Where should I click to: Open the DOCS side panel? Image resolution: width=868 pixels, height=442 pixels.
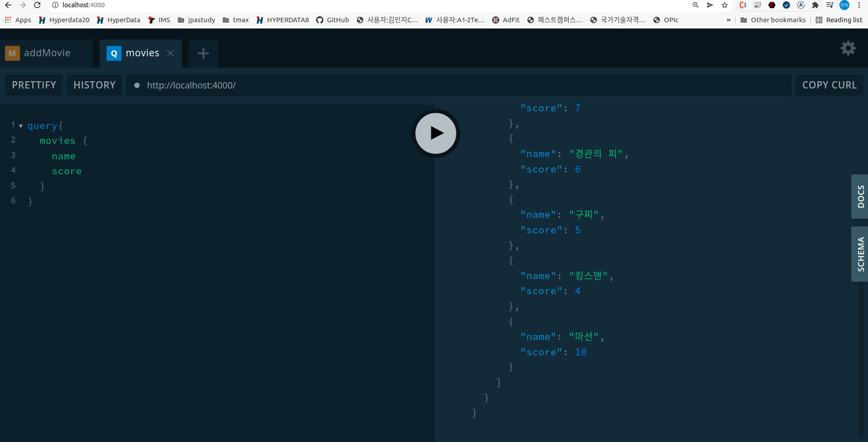(x=860, y=196)
